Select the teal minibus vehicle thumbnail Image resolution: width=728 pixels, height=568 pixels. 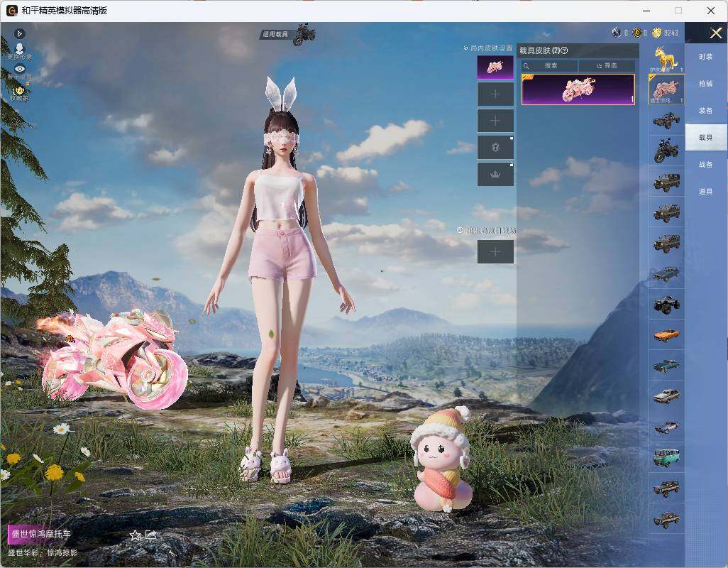(x=666, y=457)
